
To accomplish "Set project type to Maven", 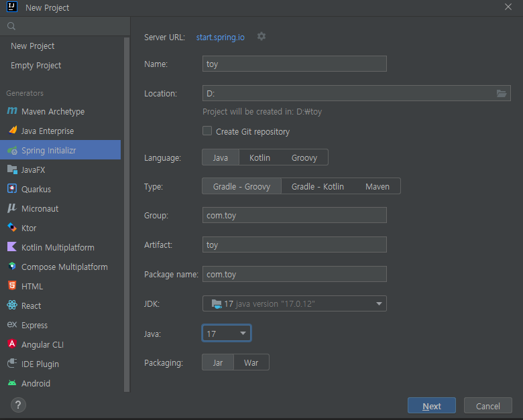I will (x=377, y=186).
